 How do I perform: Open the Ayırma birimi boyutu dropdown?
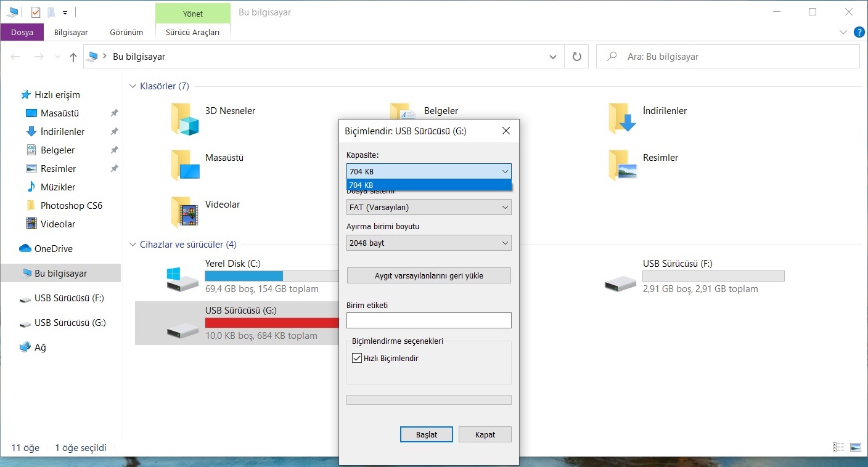click(428, 243)
